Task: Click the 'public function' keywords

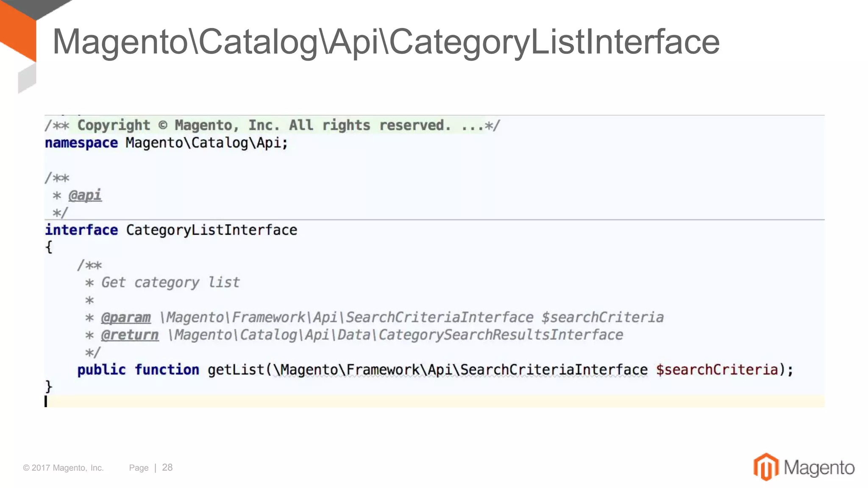Action: 138,370
